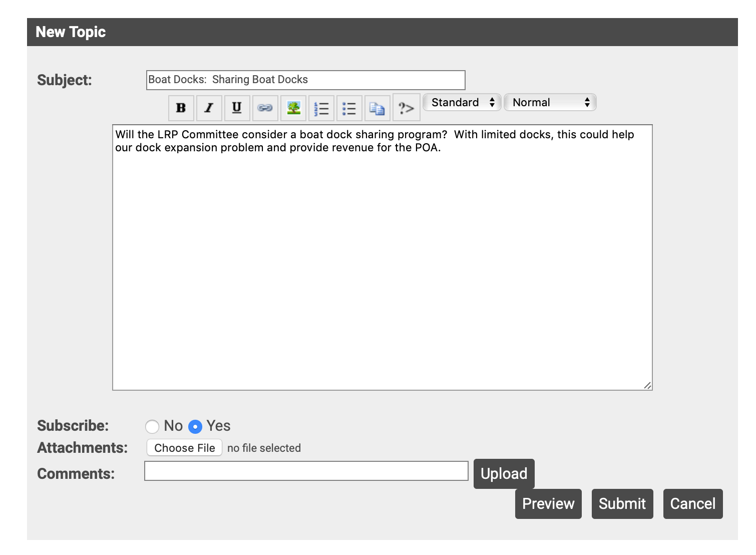This screenshot has width=756, height=555.
Task: Toggle bold formatting in the editor toolbar
Action: click(x=181, y=108)
